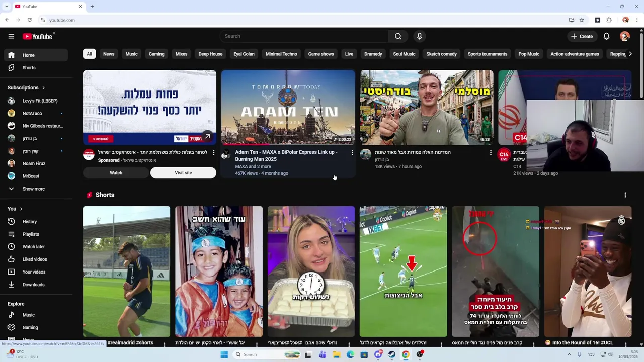Open Levy's Fit (LBSEP) subscription

pyautogui.click(x=35, y=101)
